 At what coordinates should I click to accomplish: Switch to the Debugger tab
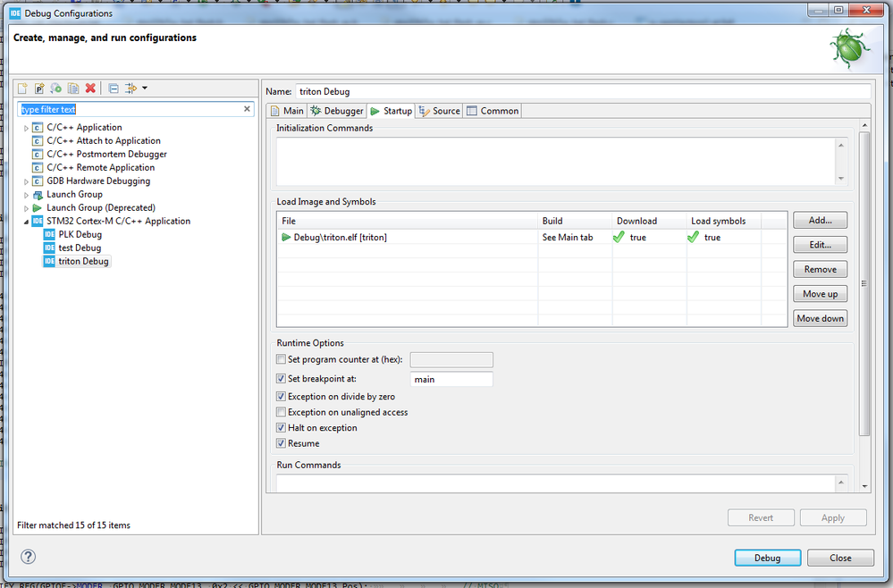(x=337, y=111)
